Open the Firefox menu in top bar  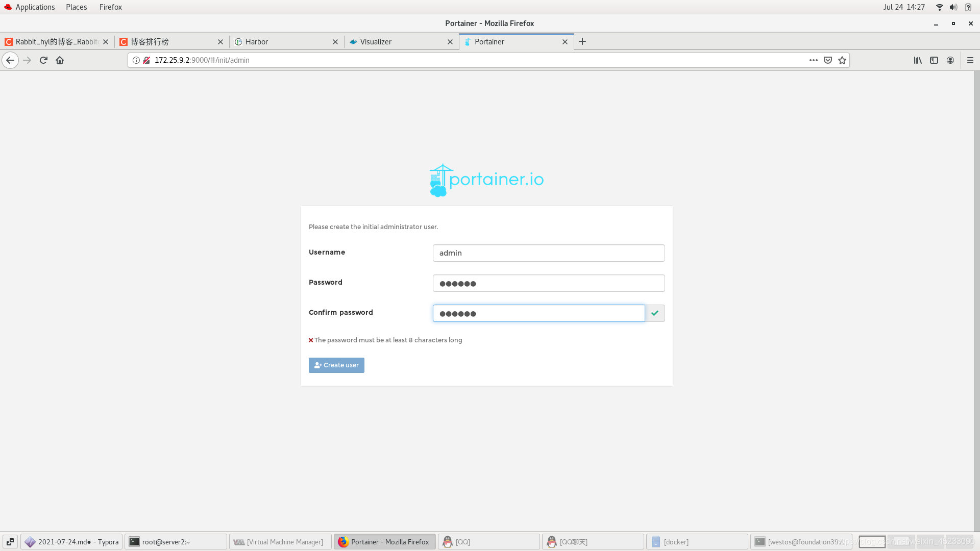click(x=111, y=7)
